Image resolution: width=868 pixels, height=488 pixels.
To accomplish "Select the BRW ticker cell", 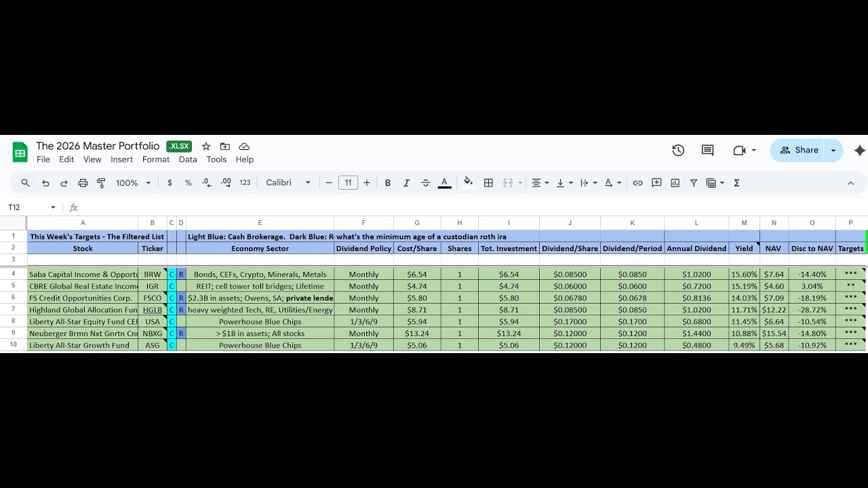I will [x=153, y=274].
